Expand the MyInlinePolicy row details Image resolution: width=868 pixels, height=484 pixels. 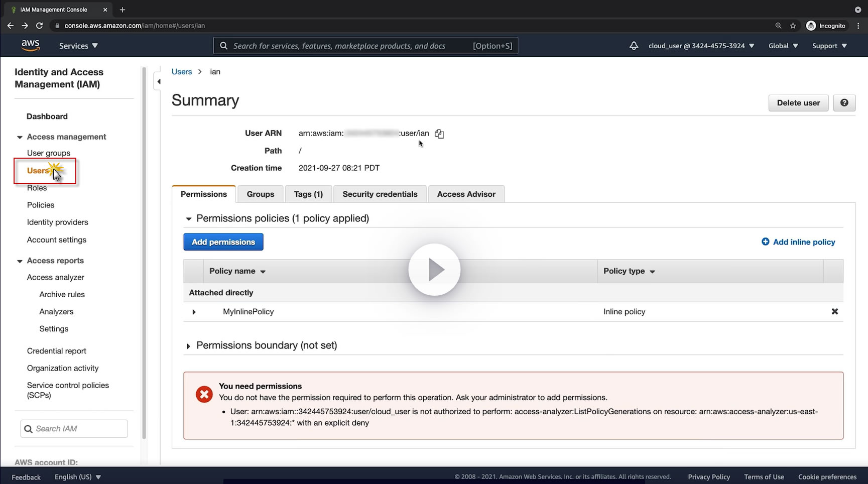click(x=194, y=312)
